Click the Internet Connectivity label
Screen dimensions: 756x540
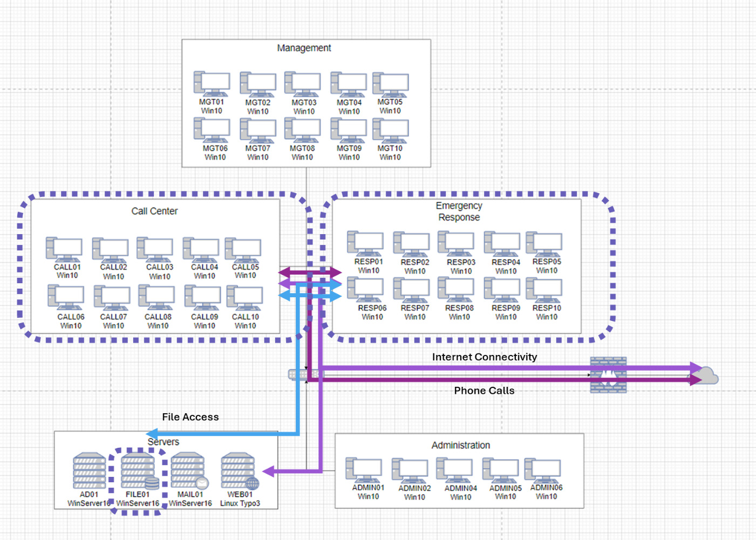484,357
